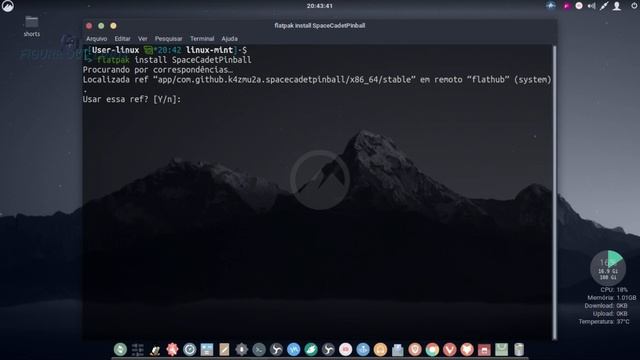Click the yellow window button in the title bar
This screenshot has width=640, height=360.
pos(113,26)
